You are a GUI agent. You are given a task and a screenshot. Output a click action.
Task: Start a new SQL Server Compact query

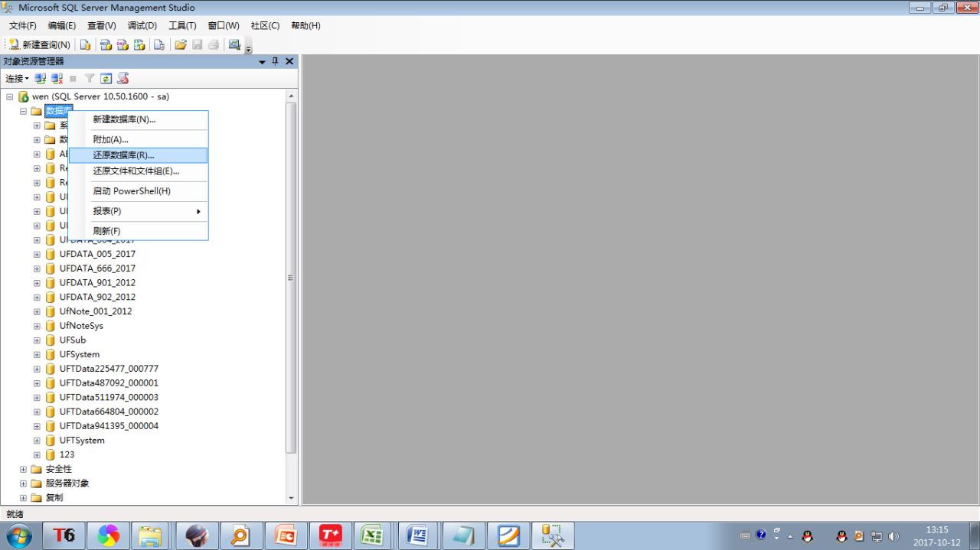159,45
